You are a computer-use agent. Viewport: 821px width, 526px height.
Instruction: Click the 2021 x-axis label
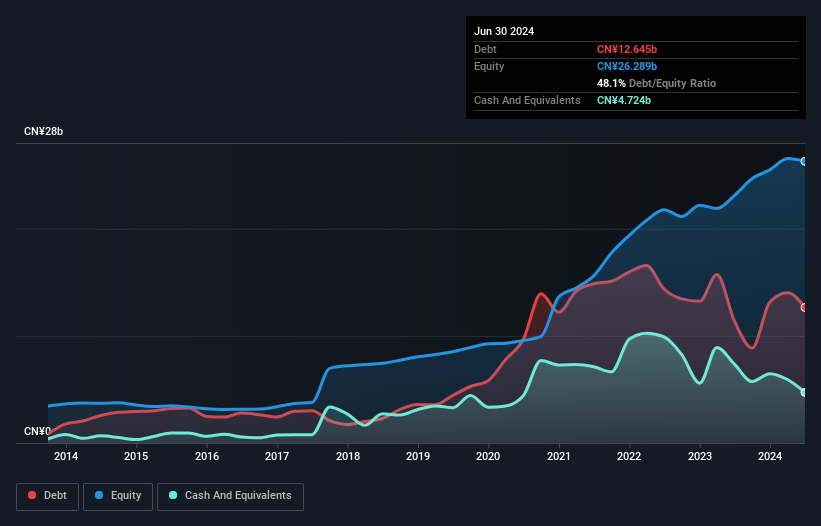(x=559, y=456)
